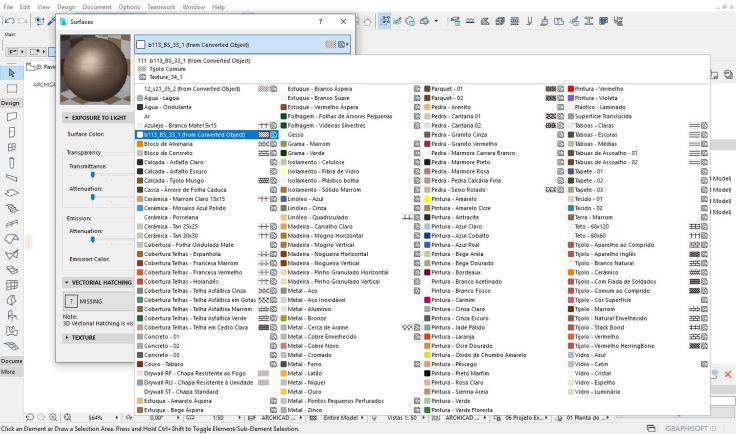Click the MISSING vectorial hatching button

tap(98, 301)
